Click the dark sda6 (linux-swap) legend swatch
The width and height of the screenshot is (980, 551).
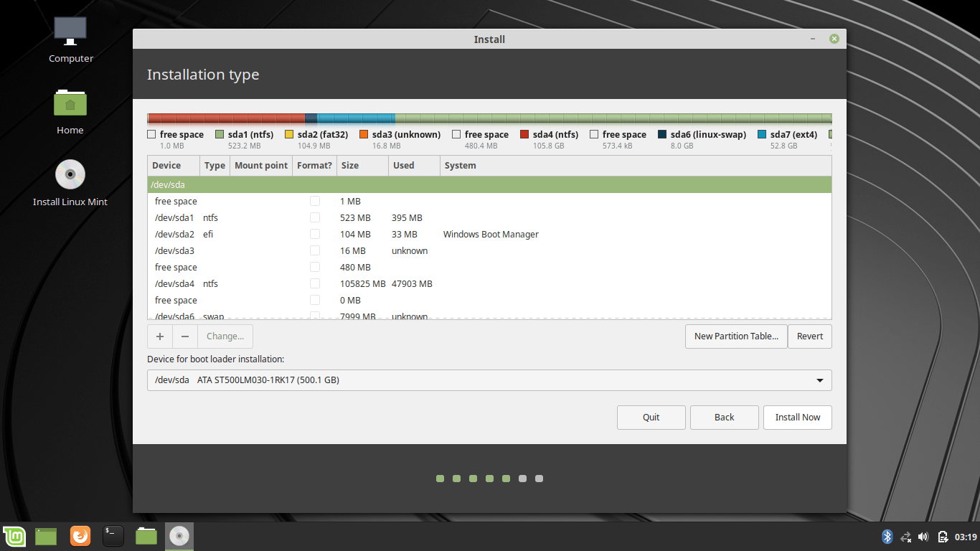[662, 134]
